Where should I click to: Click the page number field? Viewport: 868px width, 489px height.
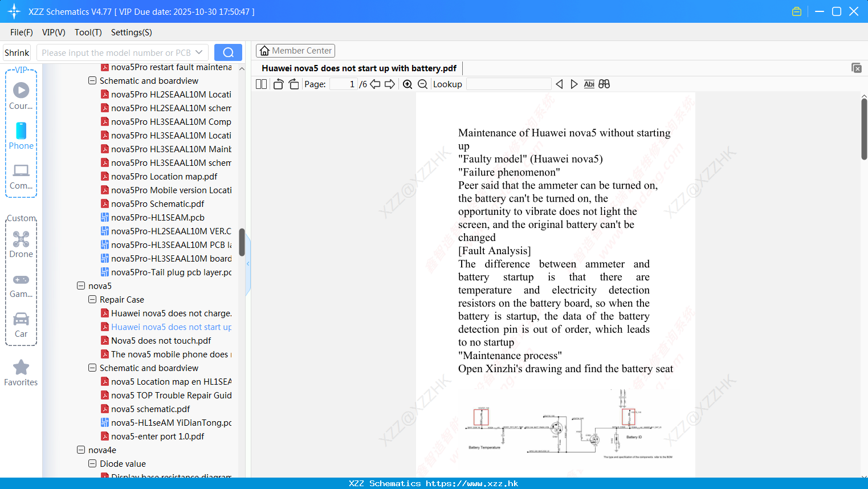point(344,84)
